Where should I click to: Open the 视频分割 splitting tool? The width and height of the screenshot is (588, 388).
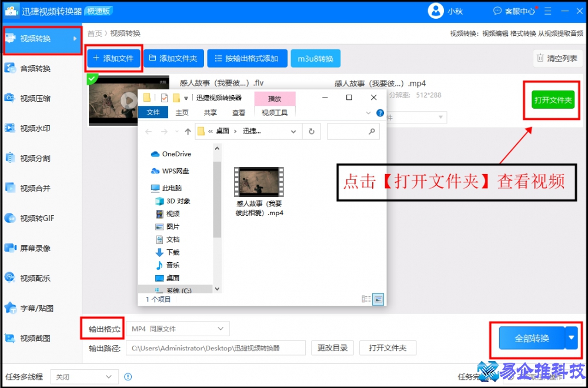tap(35, 158)
